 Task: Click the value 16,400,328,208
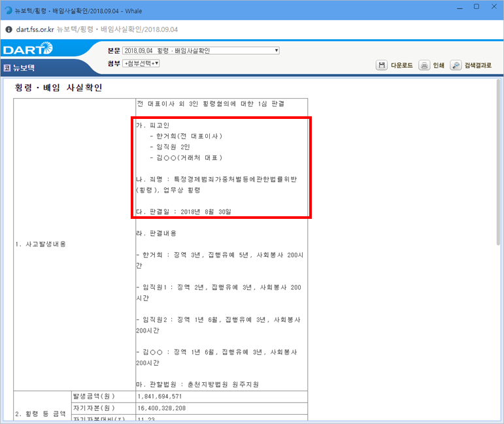161,408
